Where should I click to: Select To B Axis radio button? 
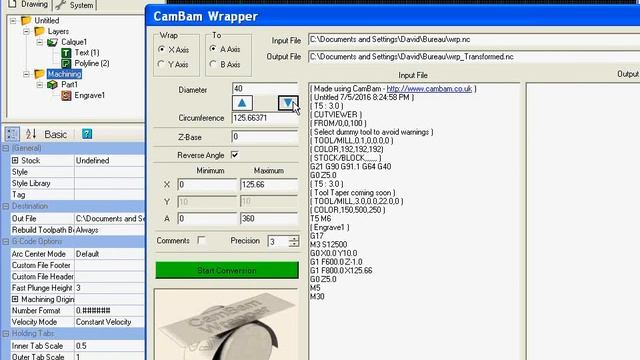[213, 64]
